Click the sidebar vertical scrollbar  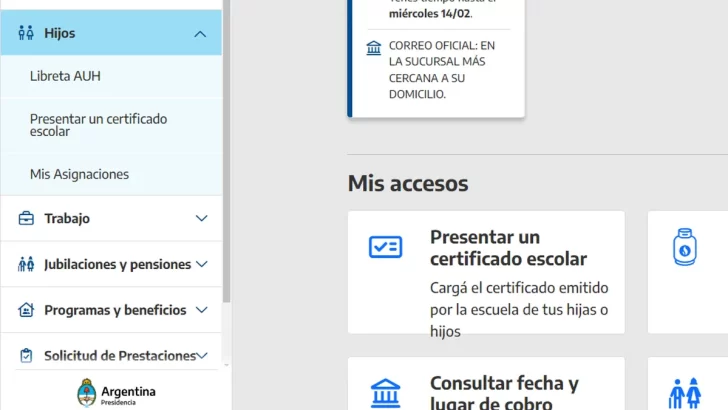pyautogui.click(x=227, y=150)
